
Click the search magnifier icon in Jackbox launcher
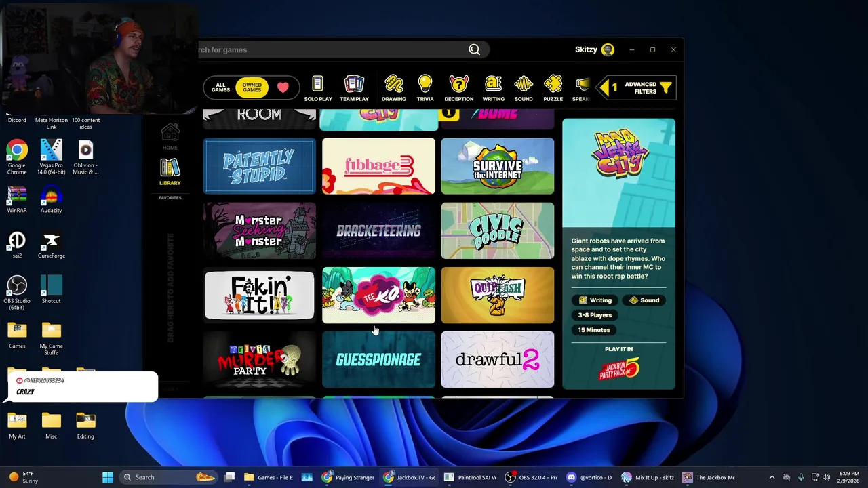(x=474, y=49)
